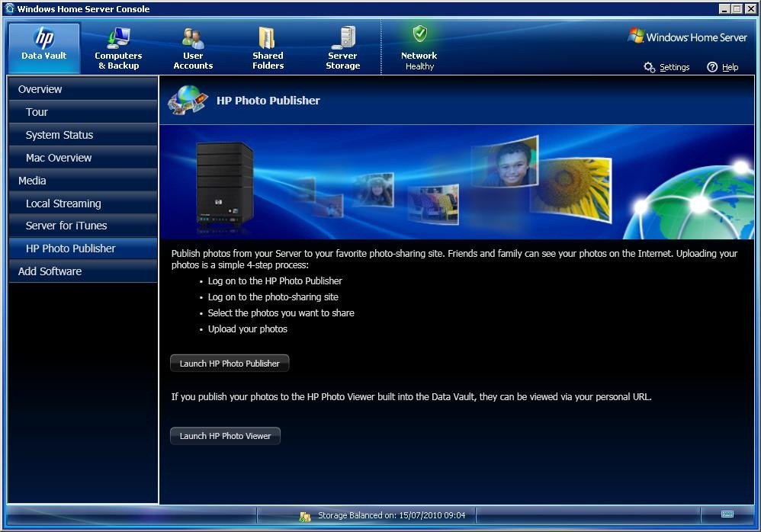This screenshot has width=761, height=532.
Task: Open the Tour page
Action: (83, 112)
